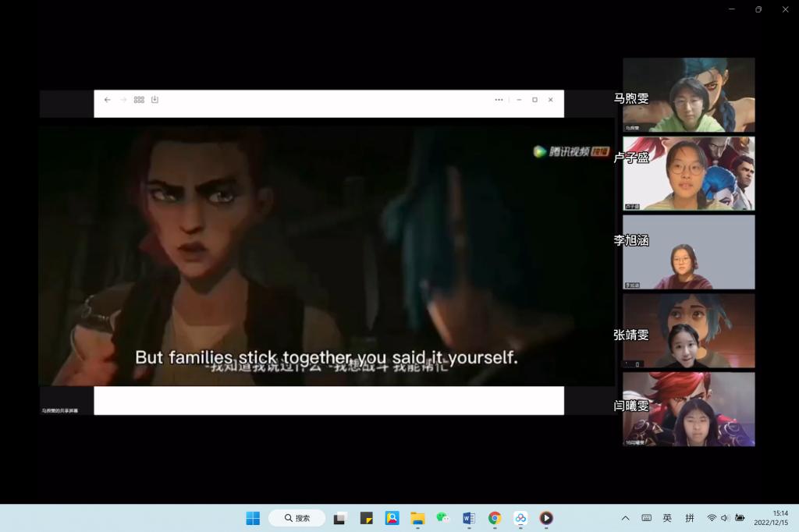Open the grid view in the viewer toolbar
Viewport: 799px width, 532px height.
(x=139, y=100)
